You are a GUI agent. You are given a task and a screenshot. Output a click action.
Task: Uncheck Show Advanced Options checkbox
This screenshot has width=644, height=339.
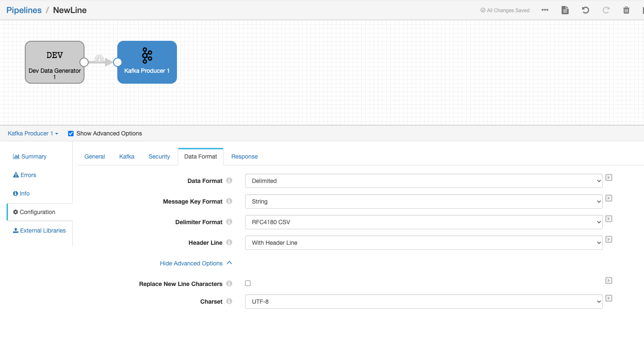pos(71,133)
